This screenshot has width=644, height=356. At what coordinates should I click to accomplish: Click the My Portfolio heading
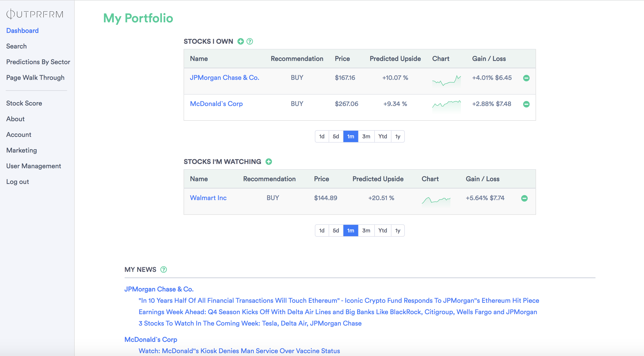(138, 18)
